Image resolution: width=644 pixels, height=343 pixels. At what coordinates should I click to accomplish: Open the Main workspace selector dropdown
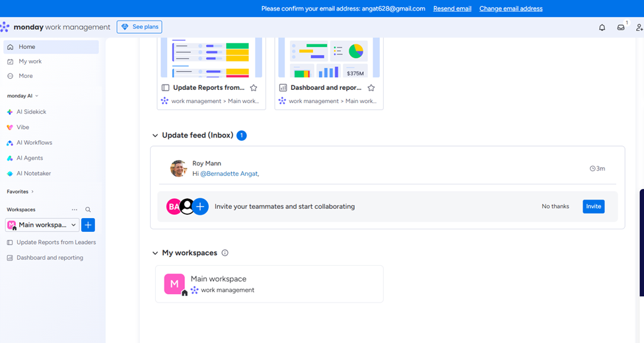click(x=42, y=225)
